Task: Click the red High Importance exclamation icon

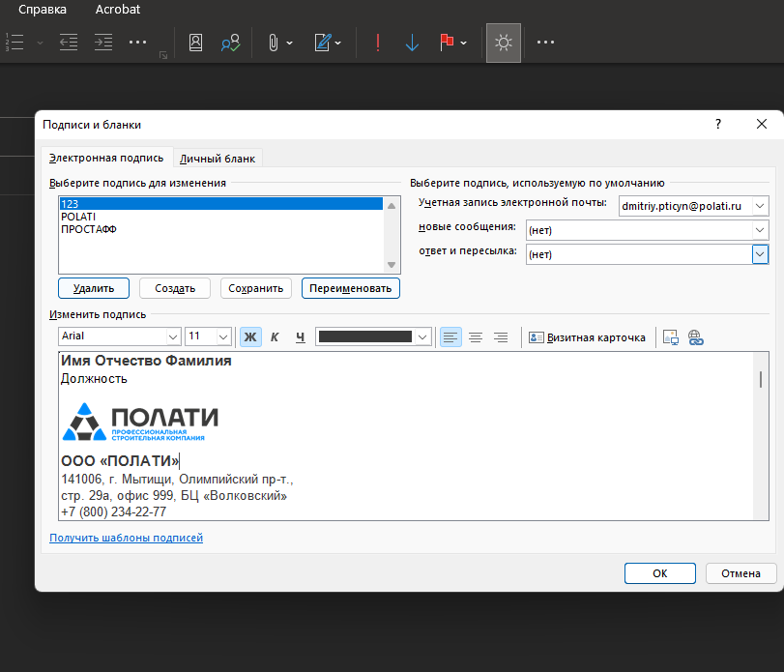Action: pyautogui.click(x=377, y=43)
